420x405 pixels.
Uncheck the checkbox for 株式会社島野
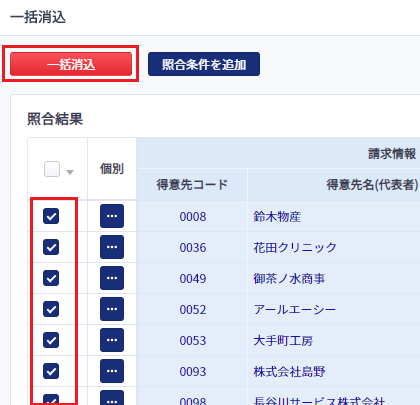pos(51,371)
